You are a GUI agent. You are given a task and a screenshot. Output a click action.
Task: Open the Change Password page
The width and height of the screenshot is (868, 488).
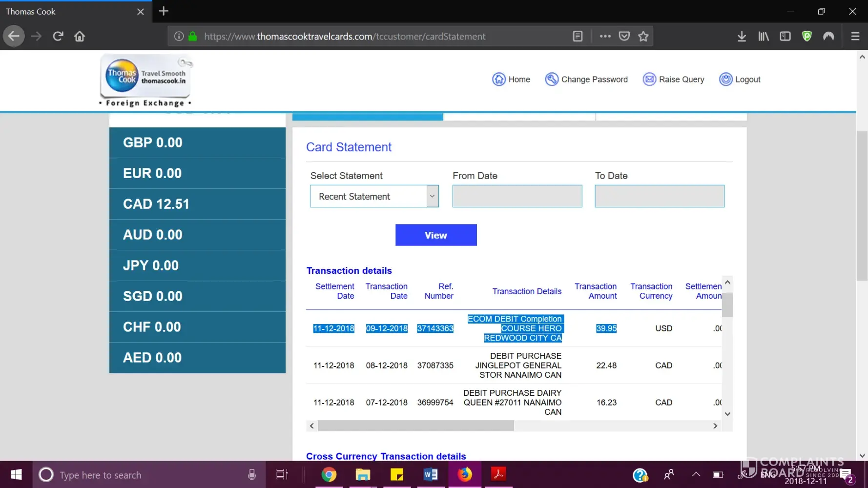pyautogui.click(x=587, y=79)
